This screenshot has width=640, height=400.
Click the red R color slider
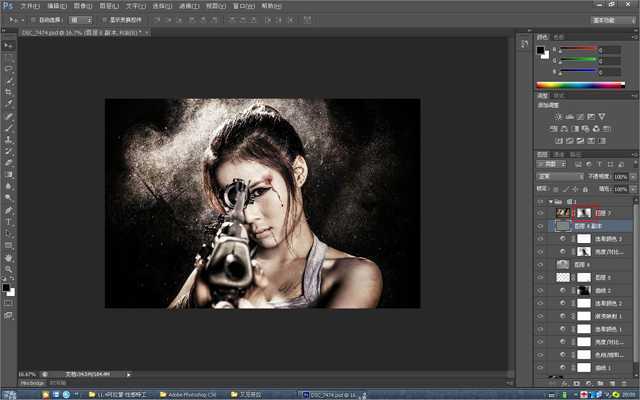(x=579, y=49)
